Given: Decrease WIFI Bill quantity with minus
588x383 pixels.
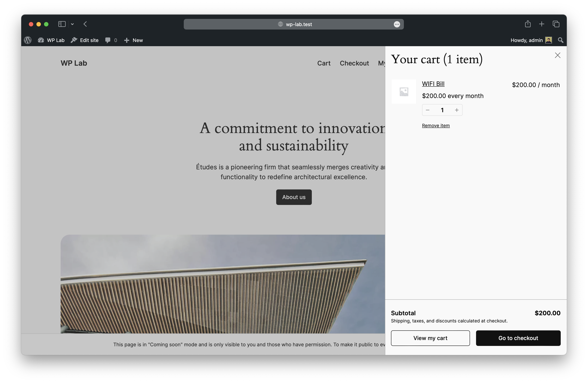Looking at the screenshot, I should coord(428,110).
